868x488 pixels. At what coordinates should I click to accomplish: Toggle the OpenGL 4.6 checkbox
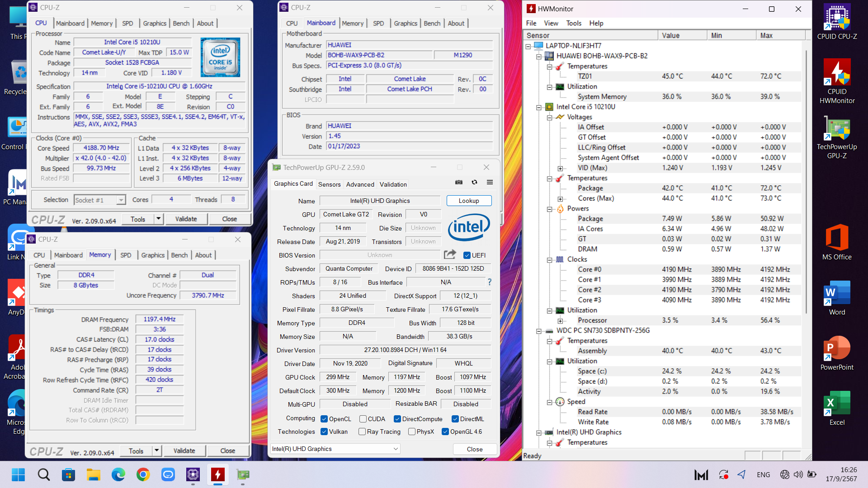coord(445,432)
